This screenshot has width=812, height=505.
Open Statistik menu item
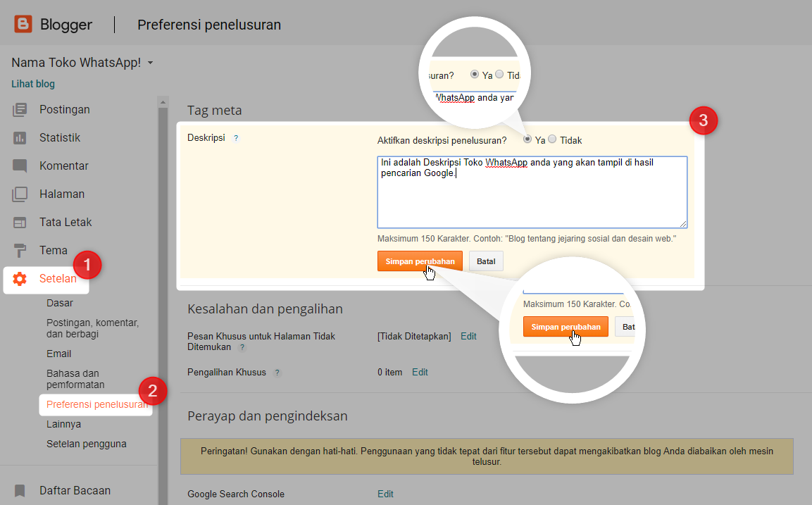60,138
